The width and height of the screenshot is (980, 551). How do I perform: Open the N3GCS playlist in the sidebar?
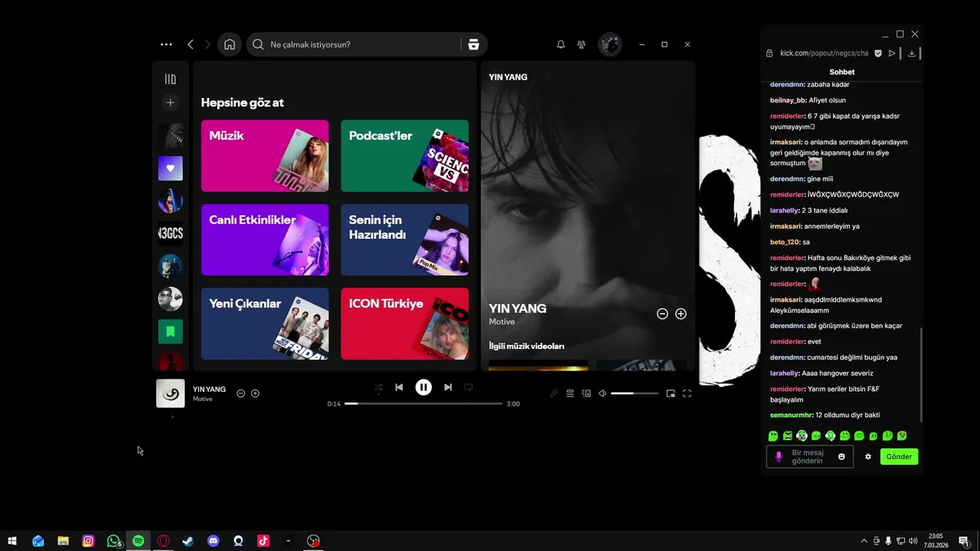pyautogui.click(x=171, y=233)
